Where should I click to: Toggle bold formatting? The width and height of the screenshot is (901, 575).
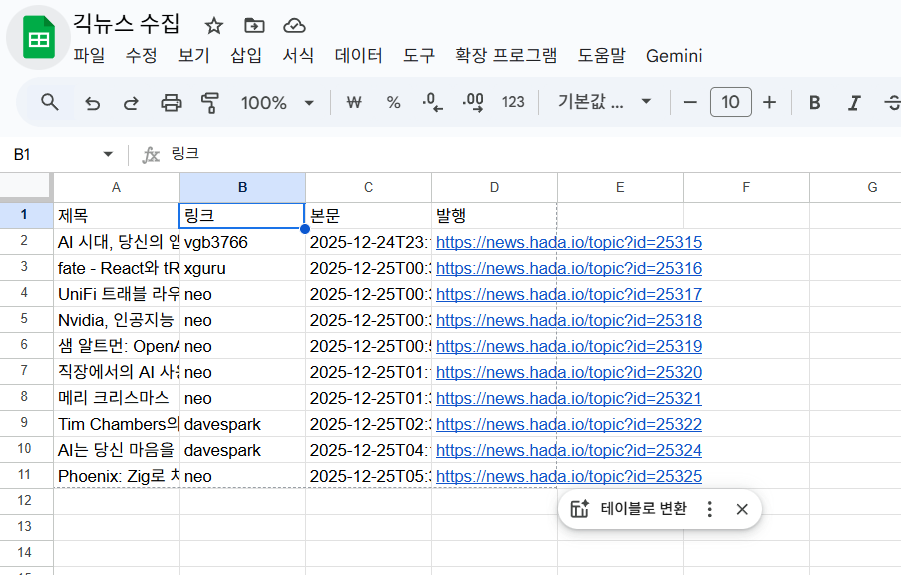pyautogui.click(x=814, y=102)
